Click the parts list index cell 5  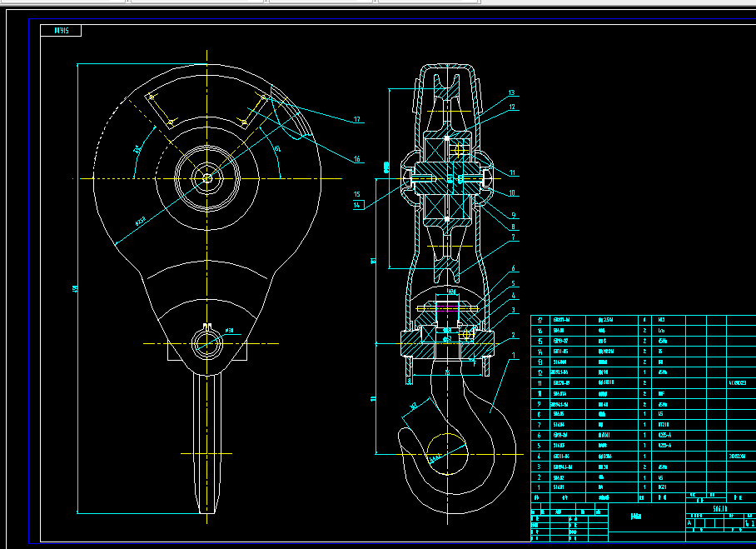click(x=540, y=446)
